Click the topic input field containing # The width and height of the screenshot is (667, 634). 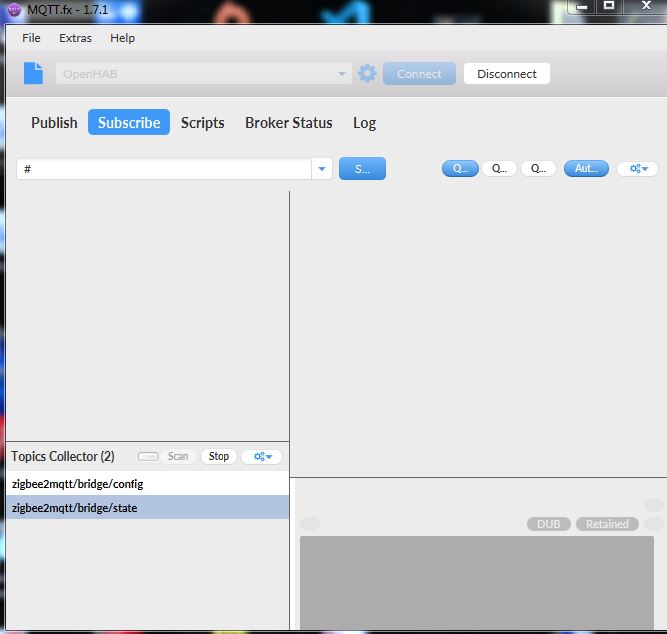164,169
